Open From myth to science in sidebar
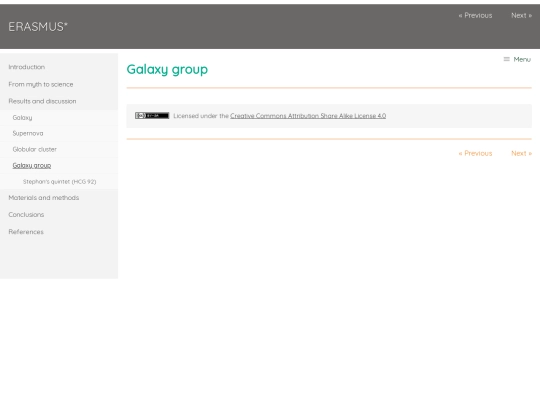This screenshot has width=540, height=405. point(41,84)
